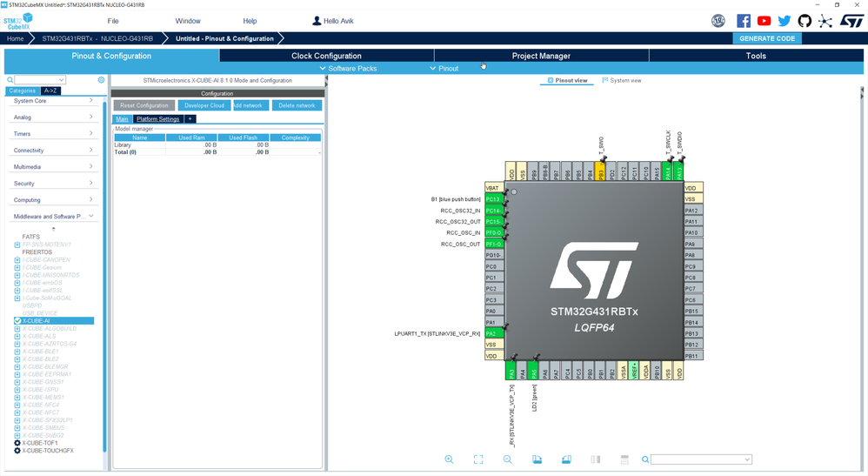Screen dimensions: 868x476
Task: Switch to Categories view toggle
Action: pyautogui.click(x=22, y=91)
